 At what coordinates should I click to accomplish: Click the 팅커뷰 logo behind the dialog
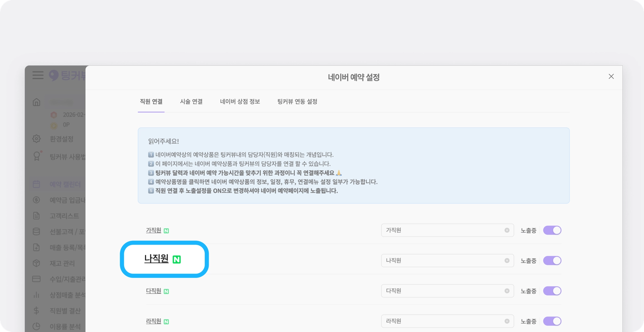tap(67, 75)
